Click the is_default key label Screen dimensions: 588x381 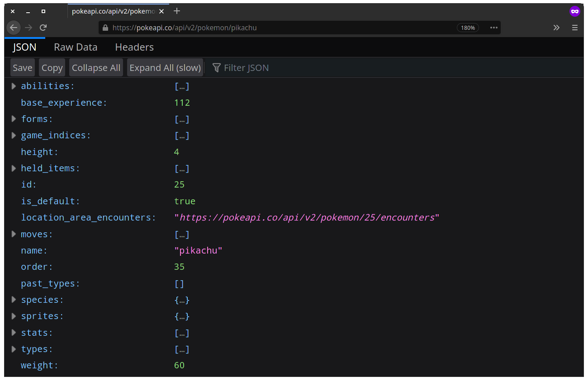50,201
